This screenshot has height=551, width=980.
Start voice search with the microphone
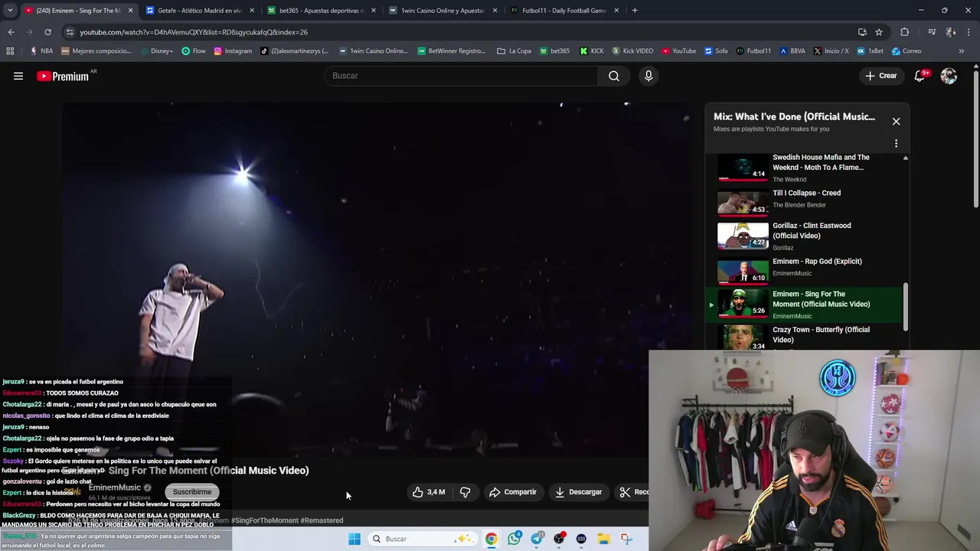pos(648,76)
